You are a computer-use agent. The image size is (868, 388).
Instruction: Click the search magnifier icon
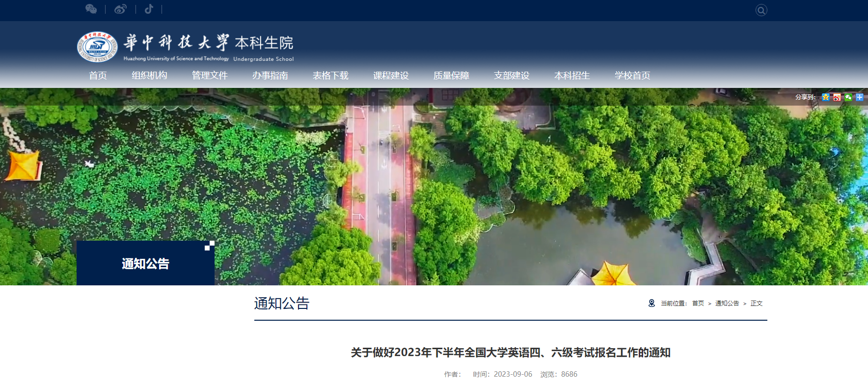click(x=761, y=10)
